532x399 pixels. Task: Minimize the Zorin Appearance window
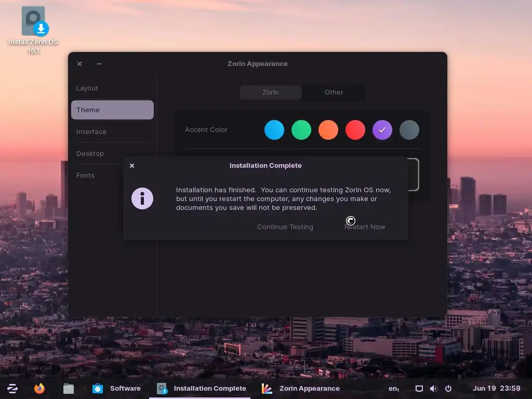click(99, 64)
